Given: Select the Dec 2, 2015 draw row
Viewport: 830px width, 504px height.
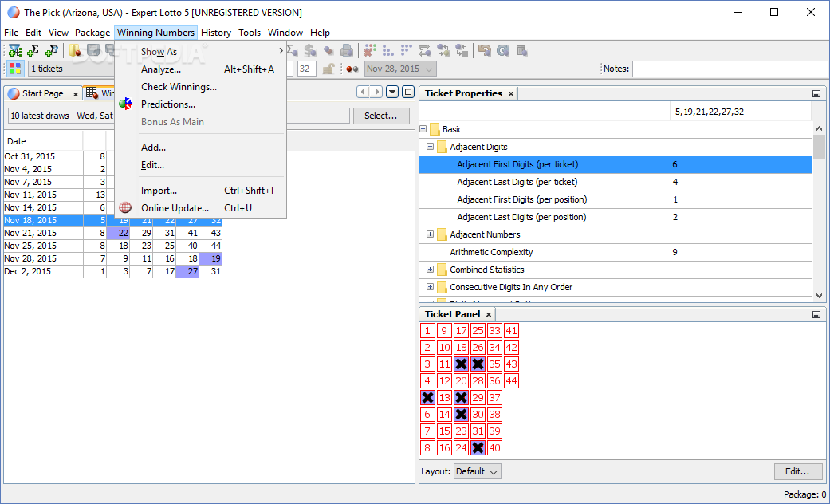Looking at the screenshot, I should (x=112, y=271).
